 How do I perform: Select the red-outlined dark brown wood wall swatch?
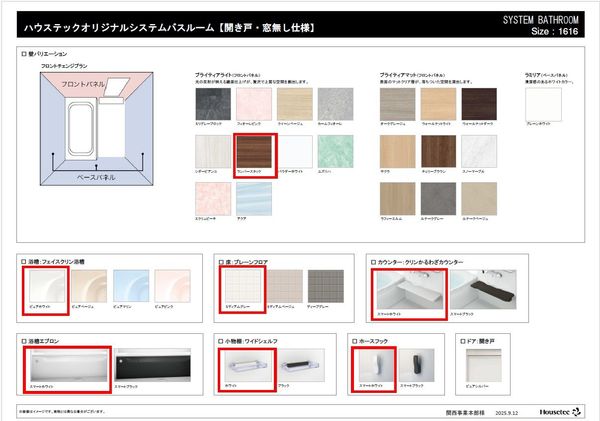point(252,153)
